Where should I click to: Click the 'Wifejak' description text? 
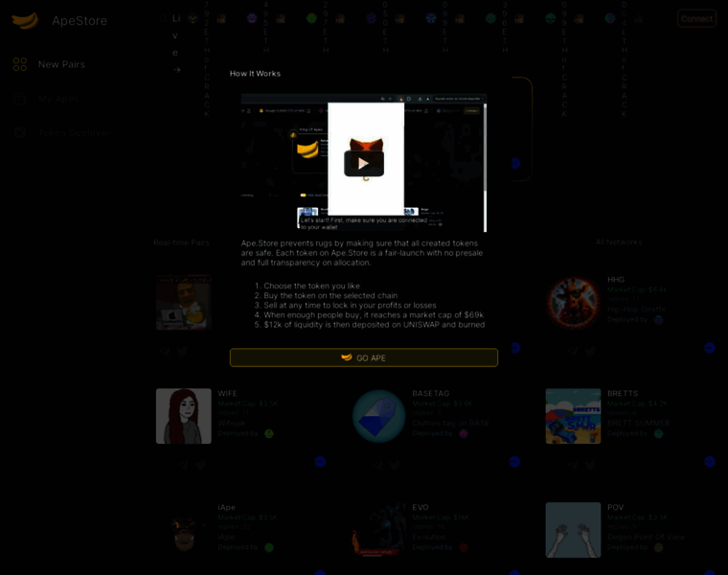231,424
